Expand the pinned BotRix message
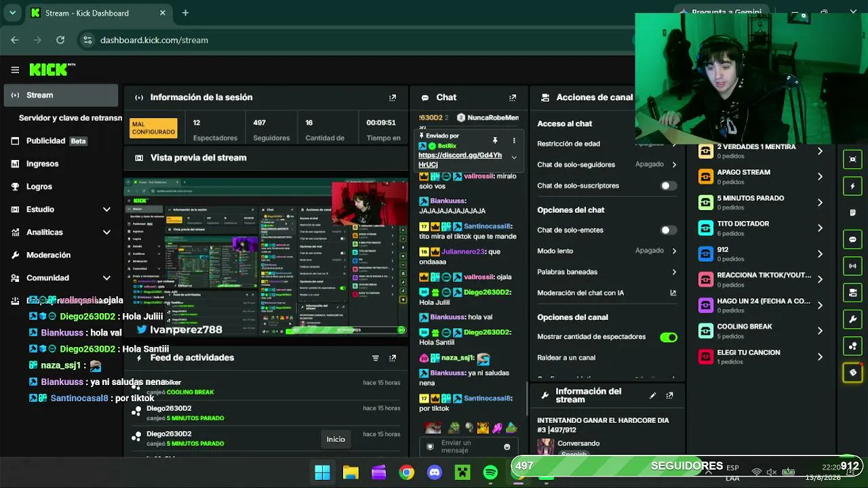 pyautogui.click(x=514, y=157)
